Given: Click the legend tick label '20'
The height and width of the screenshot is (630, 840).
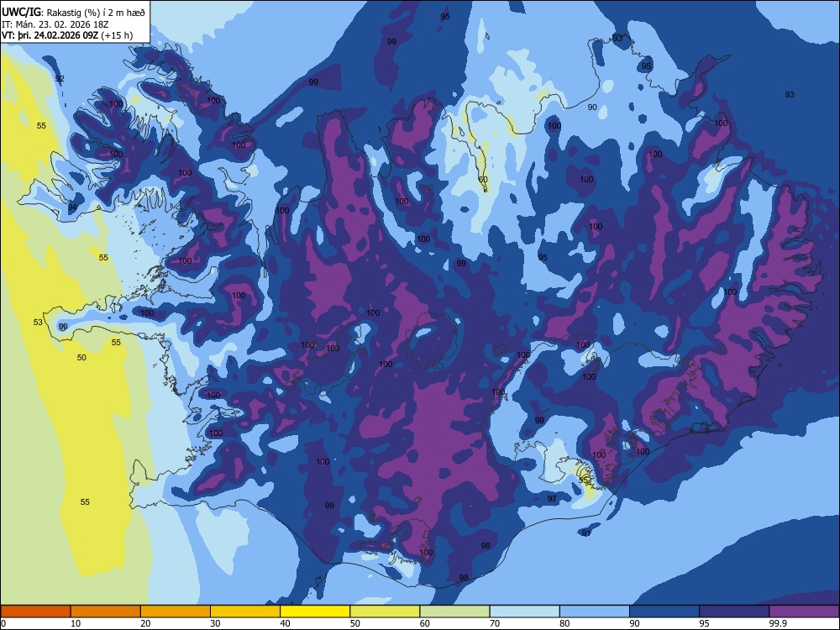Looking at the screenshot, I should click(145, 623).
